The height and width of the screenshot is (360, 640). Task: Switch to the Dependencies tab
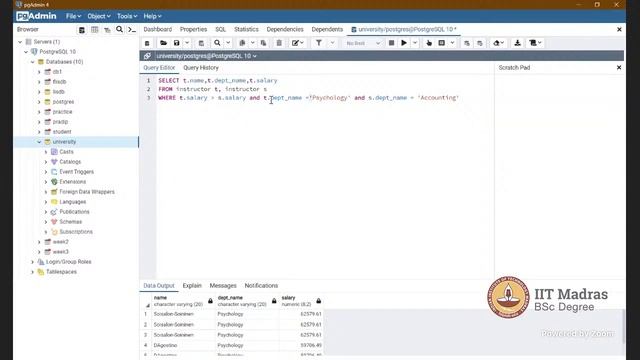(x=285, y=29)
